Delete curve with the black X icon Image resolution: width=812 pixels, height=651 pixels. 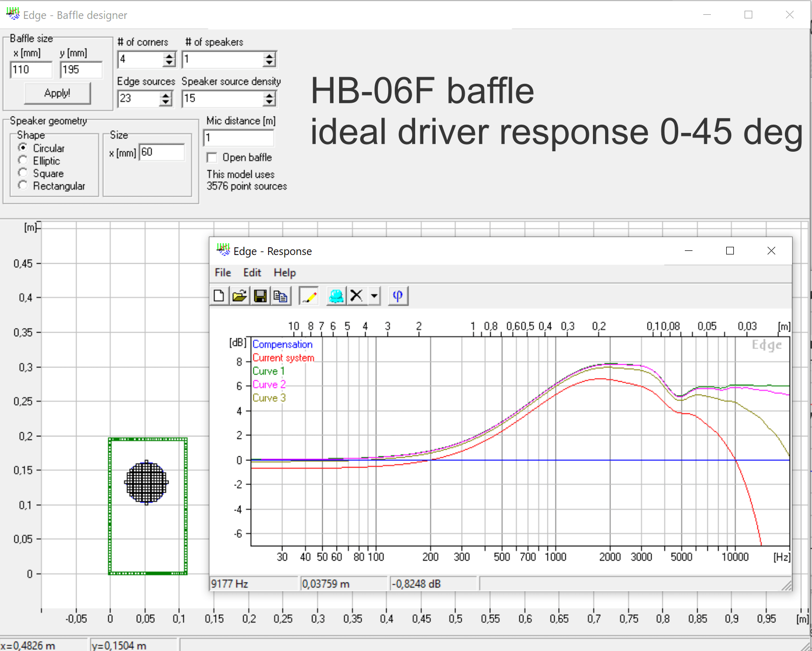pos(356,296)
